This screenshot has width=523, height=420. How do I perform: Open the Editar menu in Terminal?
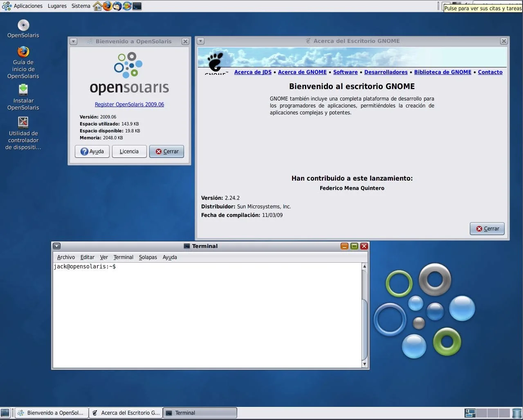(88, 257)
